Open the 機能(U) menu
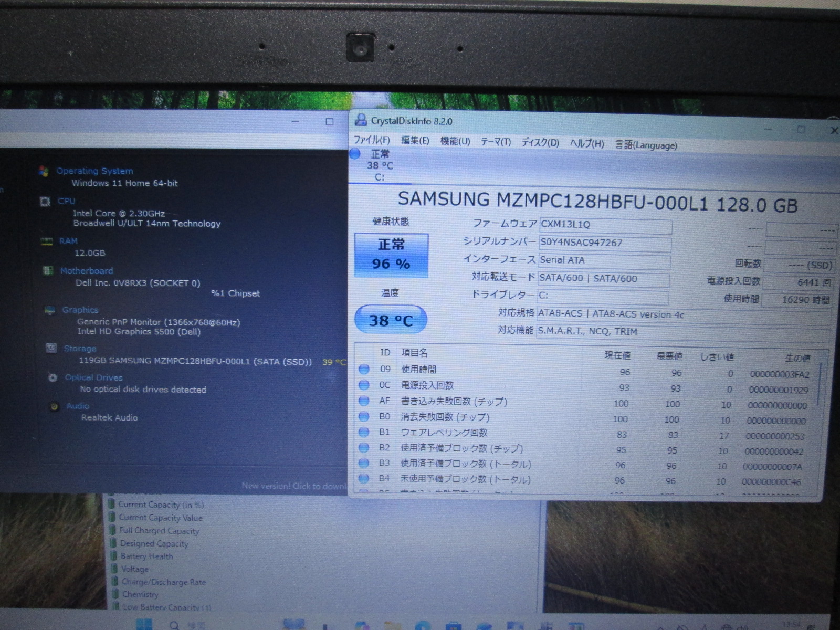 455,141
